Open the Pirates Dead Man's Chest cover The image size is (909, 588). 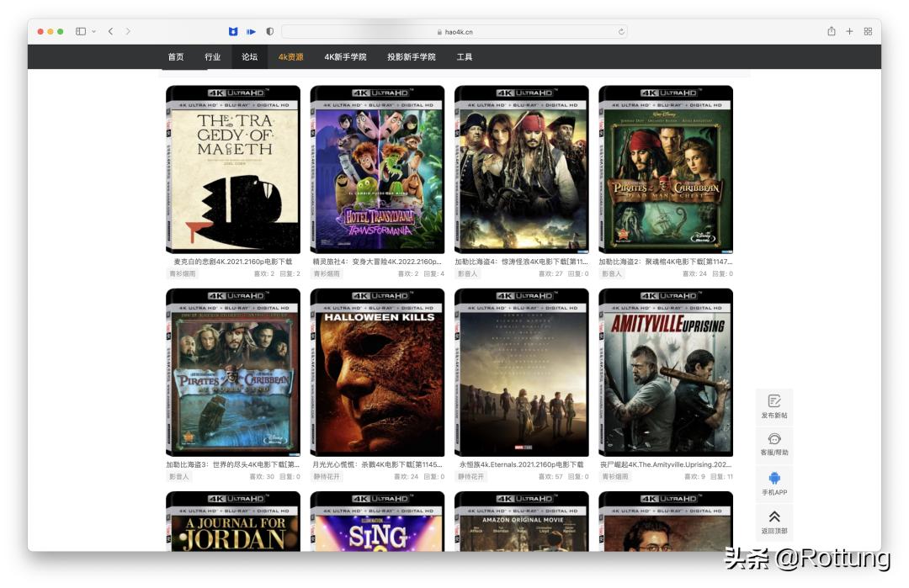click(x=666, y=169)
